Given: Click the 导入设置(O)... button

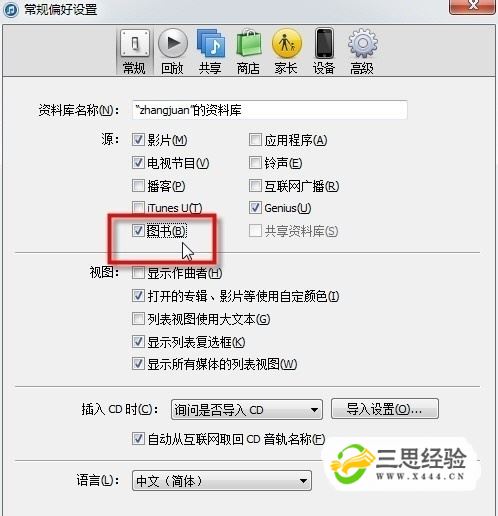Looking at the screenshot, I should click(385, 409).
